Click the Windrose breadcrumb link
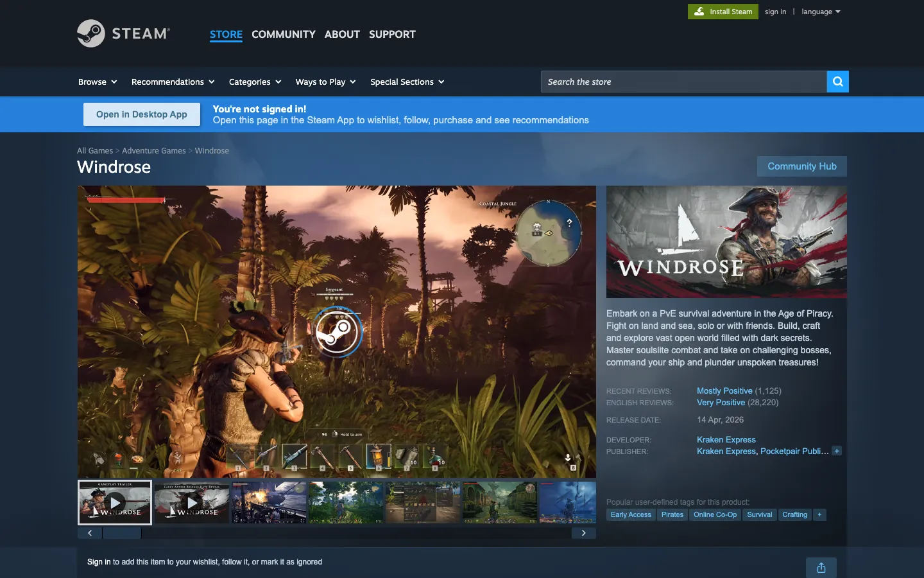This screenshot has width=924, height=578. point(212,150)
